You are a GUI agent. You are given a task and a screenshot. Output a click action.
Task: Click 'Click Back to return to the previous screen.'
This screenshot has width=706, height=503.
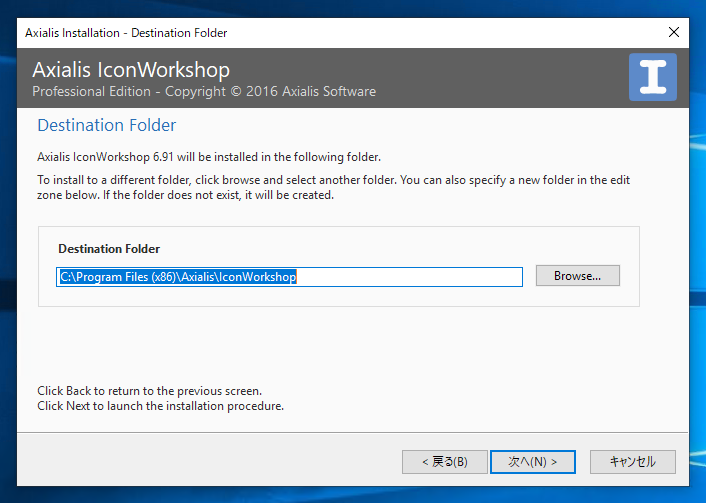pyautogui.click(x=149, y=390)
